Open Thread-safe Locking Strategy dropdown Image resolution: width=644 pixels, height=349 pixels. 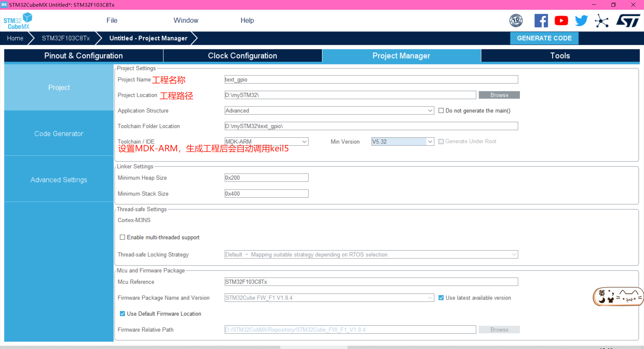pyautogui.click(x=371, y=254)
